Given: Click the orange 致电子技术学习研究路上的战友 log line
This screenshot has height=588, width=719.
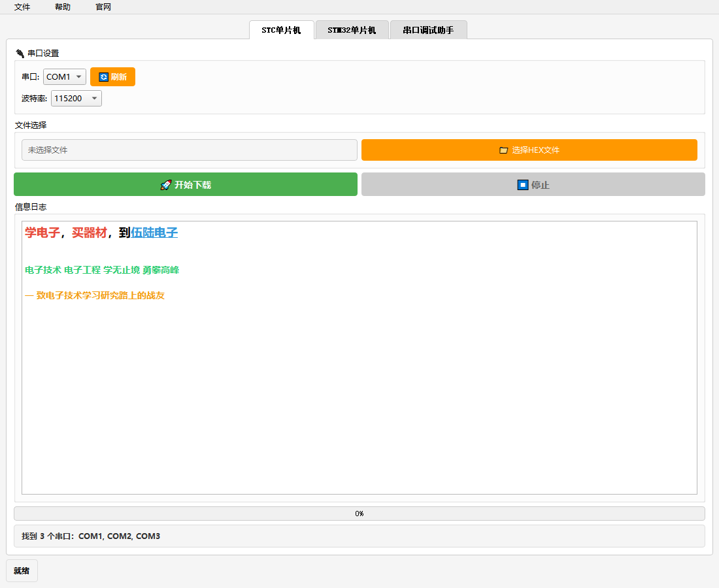Looking at the screenshot, I should 95,295.
